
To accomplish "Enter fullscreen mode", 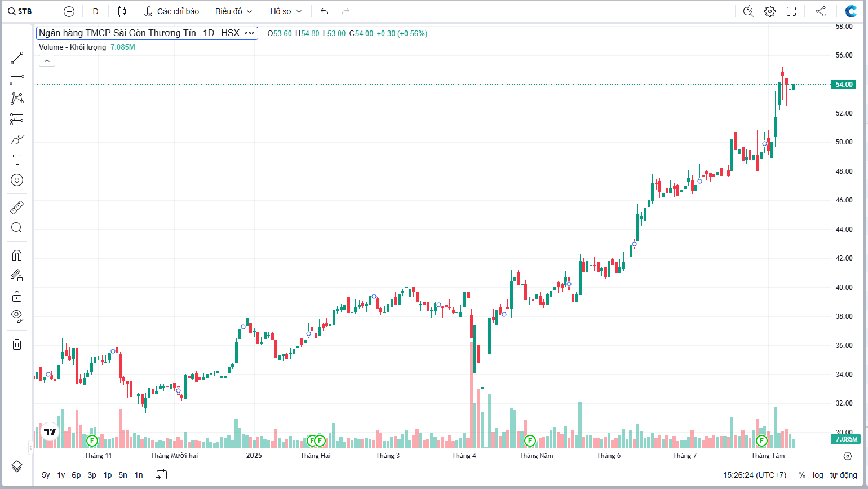I will tap(791, 11).
